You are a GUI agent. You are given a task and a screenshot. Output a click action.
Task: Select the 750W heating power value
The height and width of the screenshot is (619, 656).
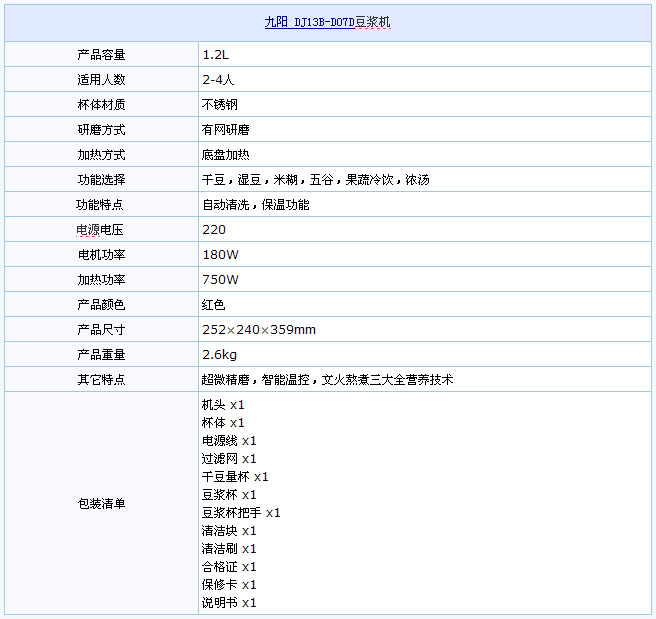point(220,280)
